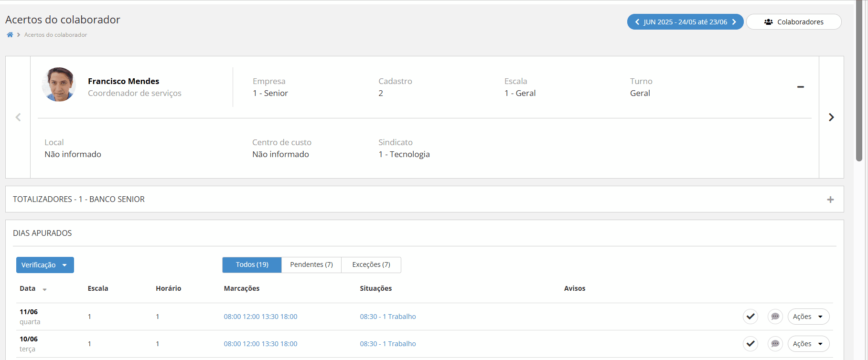
Task: Go to previous period with left chevron
Action: tap(637, 22)
